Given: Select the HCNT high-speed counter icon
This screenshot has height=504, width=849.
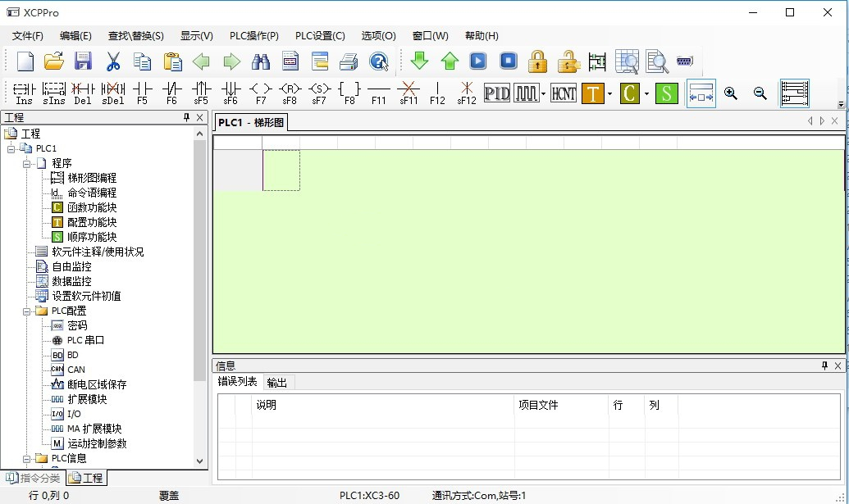Looking at the screenshot, I should (563, 93).
